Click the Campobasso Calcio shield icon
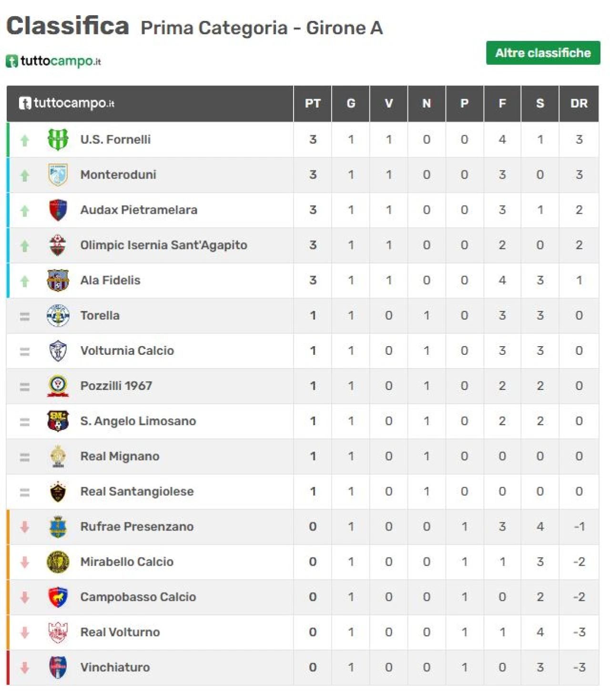 pyautogui.click(x=58, y=597)
